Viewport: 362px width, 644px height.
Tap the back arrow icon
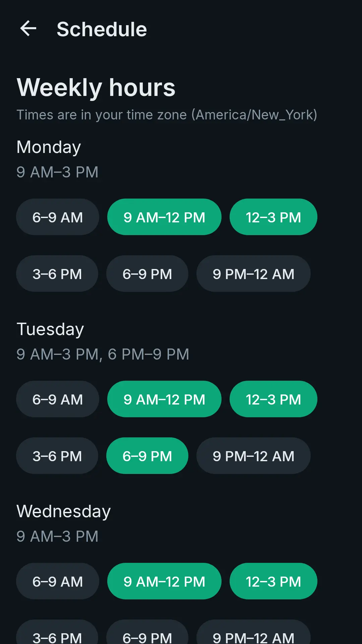pos(28,29)
